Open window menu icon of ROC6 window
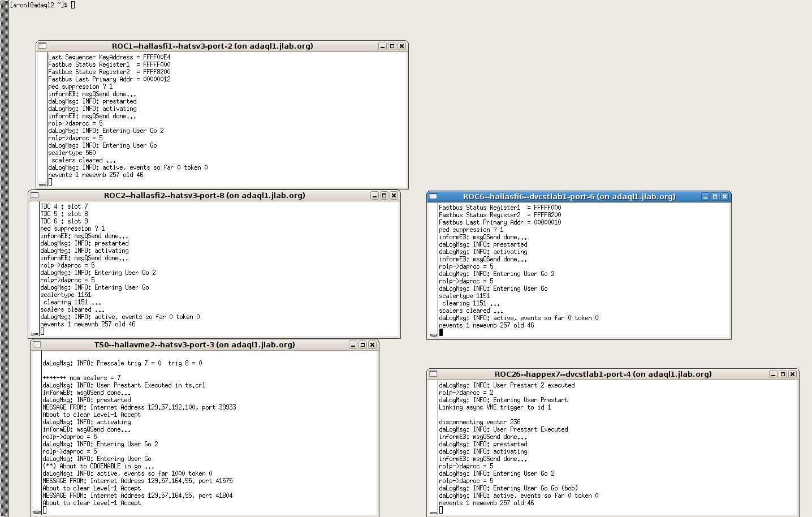The width and height of the screenshot is (812, 517). click(433, 196)
